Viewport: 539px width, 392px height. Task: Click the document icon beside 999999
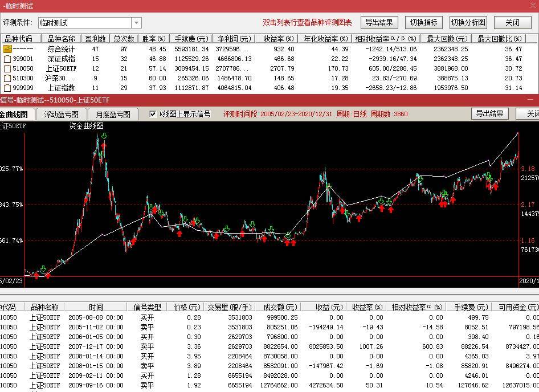tap(7, 88)
